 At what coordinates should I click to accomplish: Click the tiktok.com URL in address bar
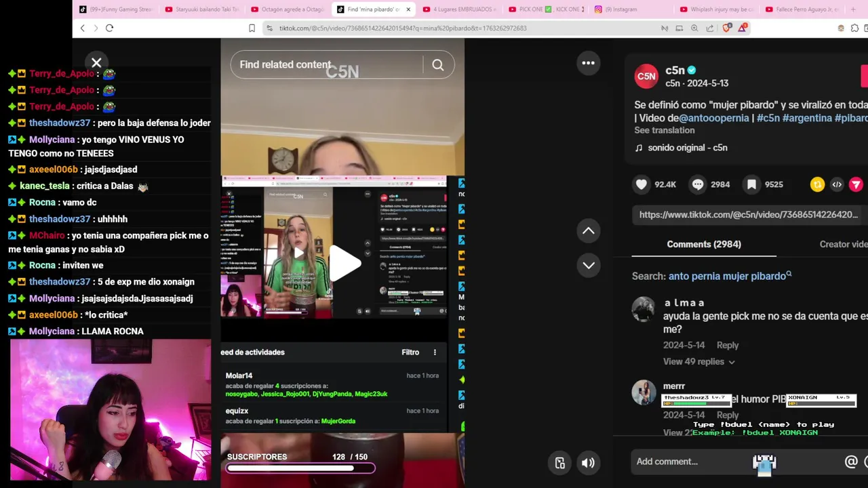(x=403, y=28)
